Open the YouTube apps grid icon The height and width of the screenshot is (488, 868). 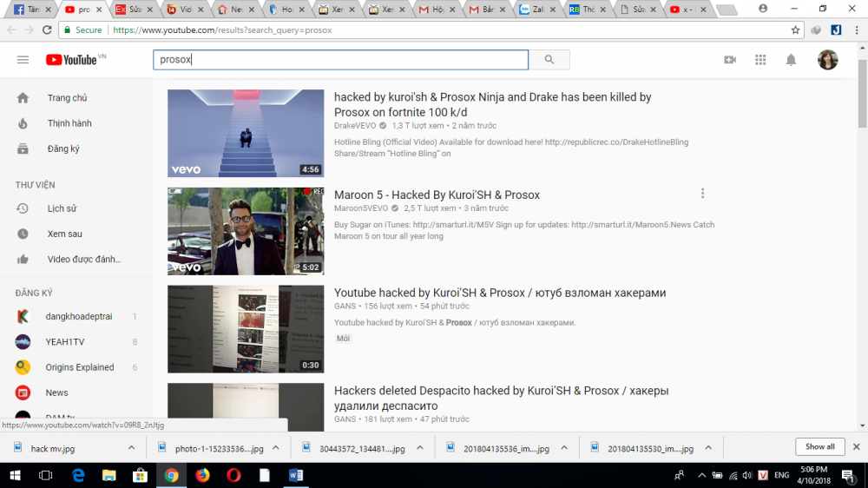click(760, 60)
